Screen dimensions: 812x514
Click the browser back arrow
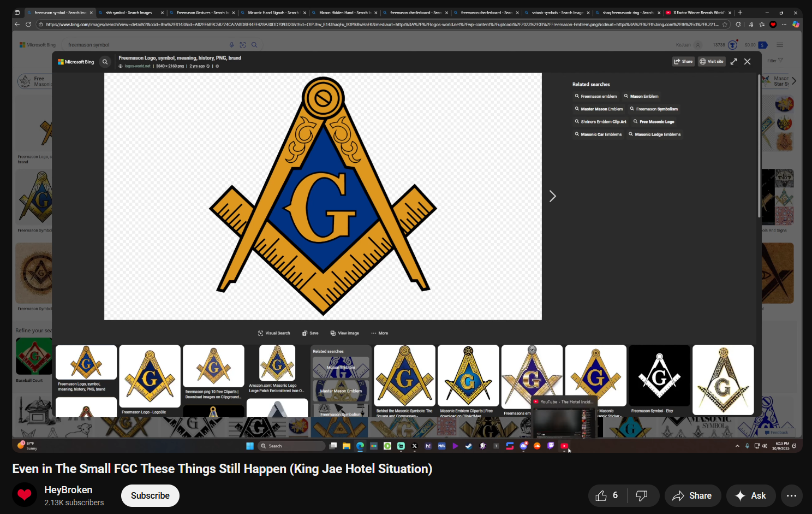[x=17, y=24]
